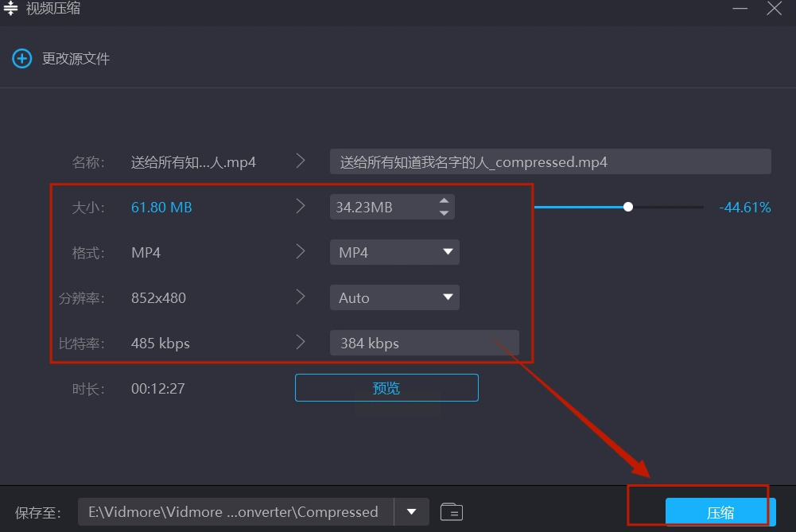Click the arrow chevron in the 比特率 row
This screenshot has height=532, width=796.
tap(301, 343)
